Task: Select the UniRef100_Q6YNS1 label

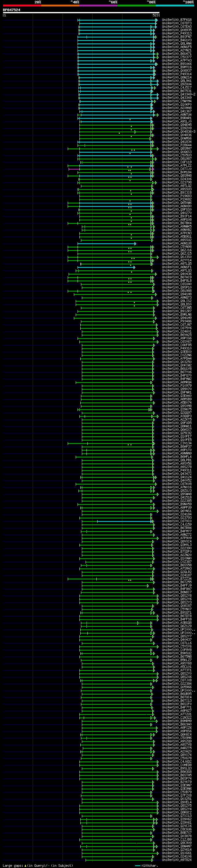Action: pyautogui.click(x=177, y=511)
